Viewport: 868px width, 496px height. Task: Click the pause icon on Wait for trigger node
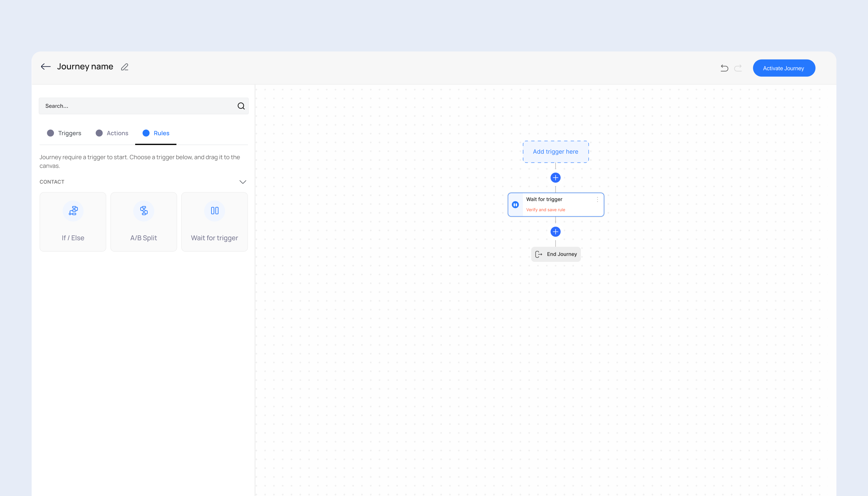click(515, 205)
